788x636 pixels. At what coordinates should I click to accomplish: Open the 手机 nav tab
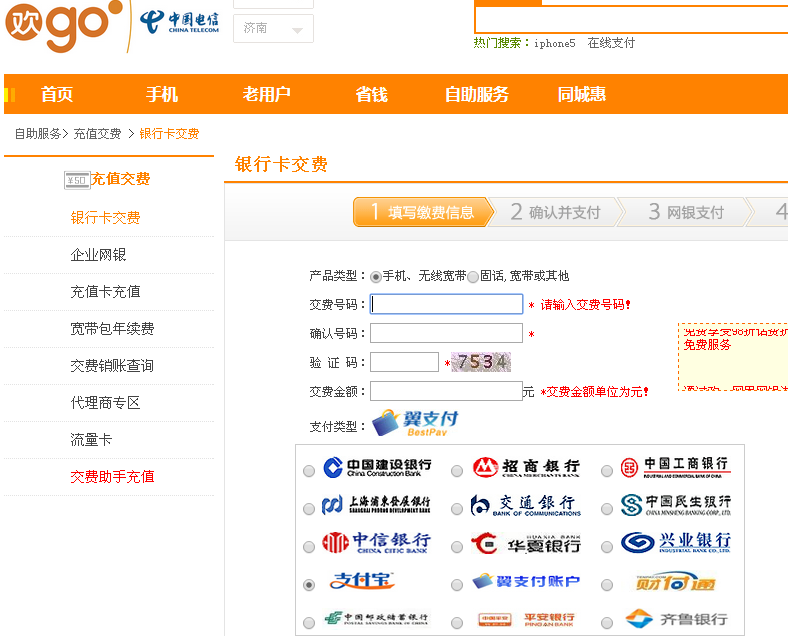pyautogui.click(x=162, y=94)
